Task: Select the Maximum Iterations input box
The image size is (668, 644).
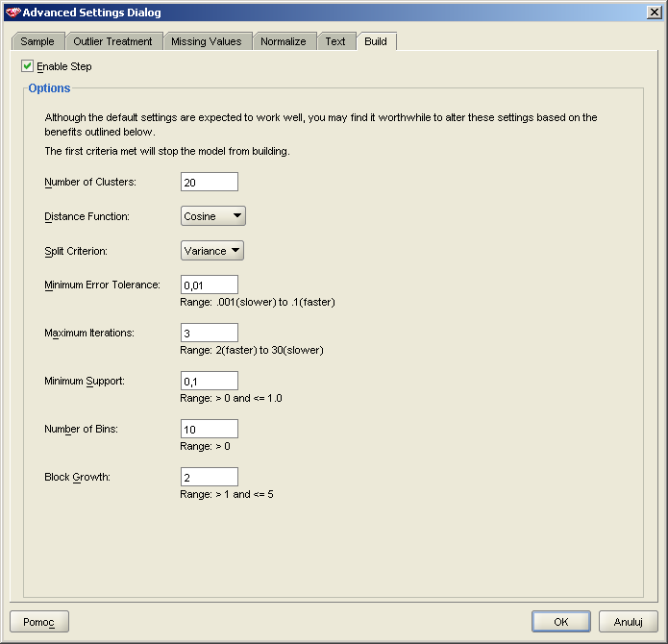Action: tap(210, 333)
